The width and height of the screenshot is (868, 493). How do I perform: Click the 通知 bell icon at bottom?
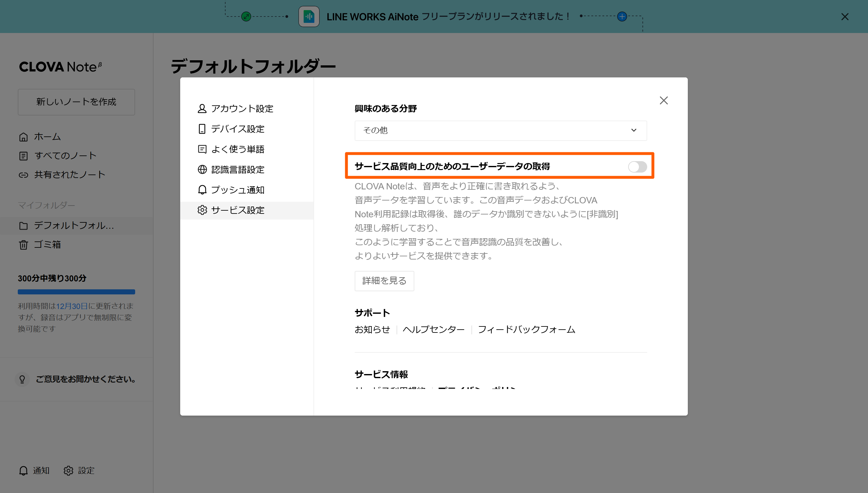[23, 470]
